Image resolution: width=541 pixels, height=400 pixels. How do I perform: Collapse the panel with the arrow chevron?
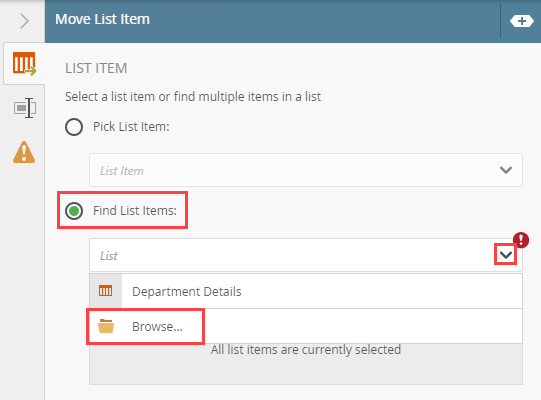24,21
